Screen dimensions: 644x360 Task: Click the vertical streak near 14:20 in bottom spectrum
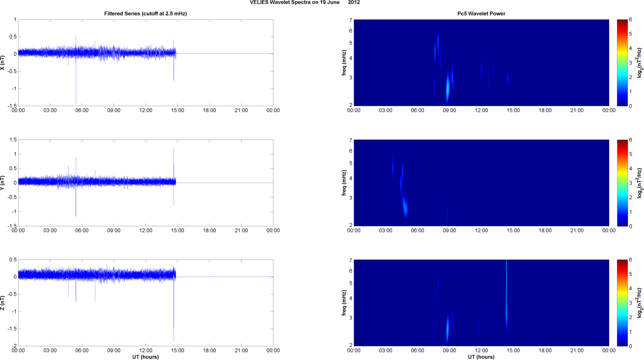[506, 295]
